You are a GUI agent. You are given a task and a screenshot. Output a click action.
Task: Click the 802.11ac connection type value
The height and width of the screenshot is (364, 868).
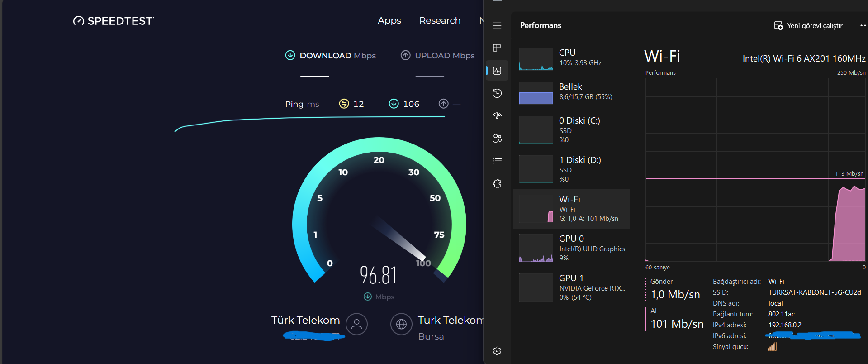782,314
